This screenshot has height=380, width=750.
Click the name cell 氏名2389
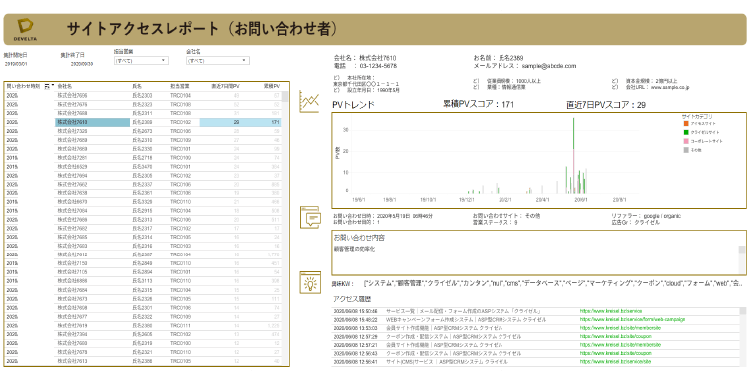tap(142, 123)
